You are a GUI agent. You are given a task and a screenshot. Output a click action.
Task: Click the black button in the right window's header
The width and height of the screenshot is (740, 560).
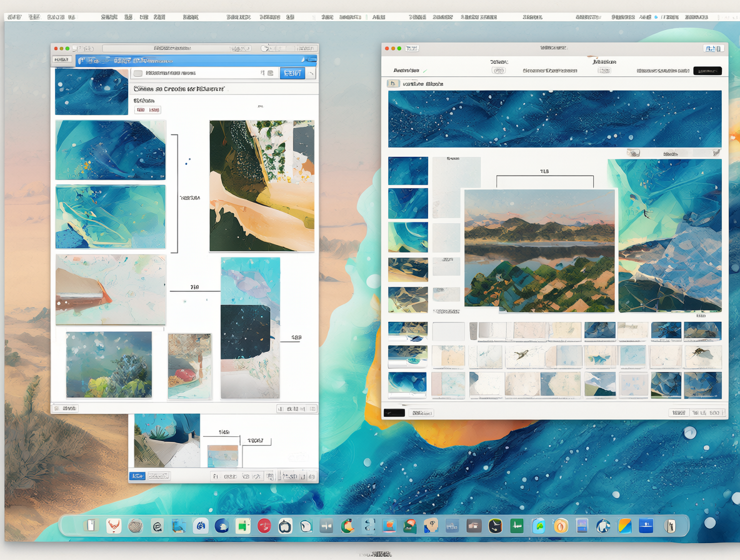pos(707,71)
